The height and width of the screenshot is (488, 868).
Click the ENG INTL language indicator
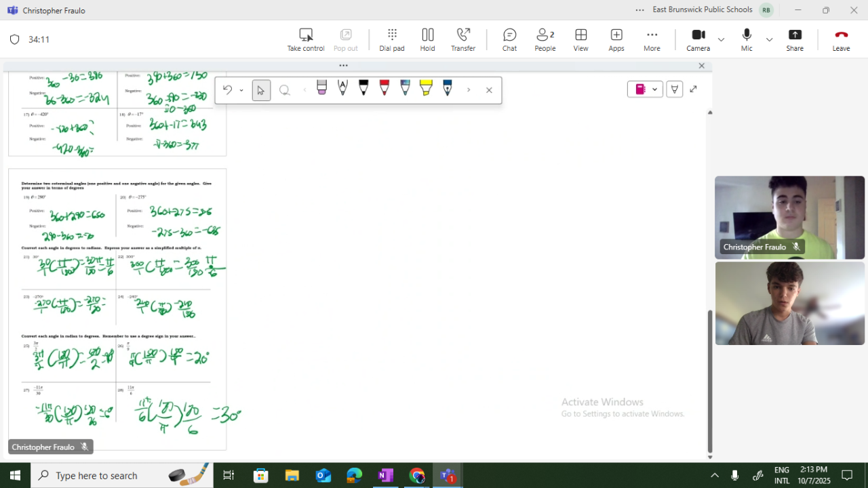(x=782, y=475)
